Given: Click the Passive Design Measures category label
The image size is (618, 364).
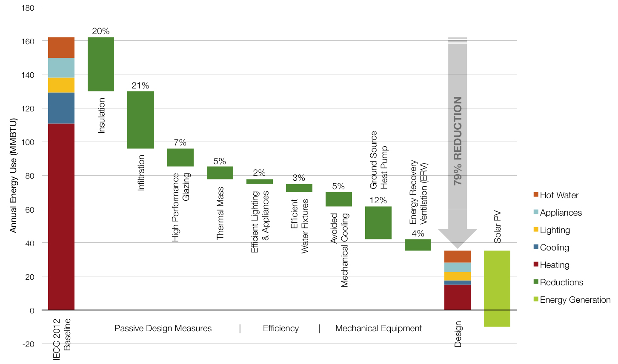Looking at the screenshot, I should click(163, 328).
